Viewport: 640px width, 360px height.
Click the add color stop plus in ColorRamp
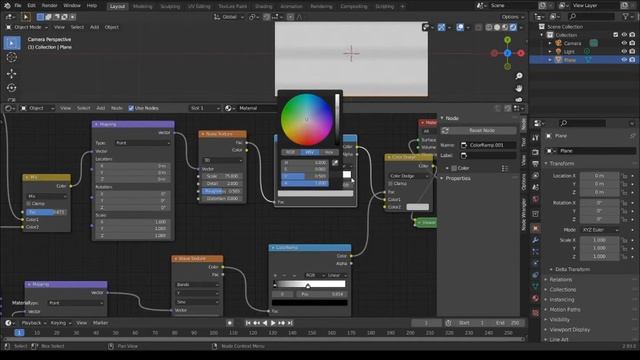275,276
